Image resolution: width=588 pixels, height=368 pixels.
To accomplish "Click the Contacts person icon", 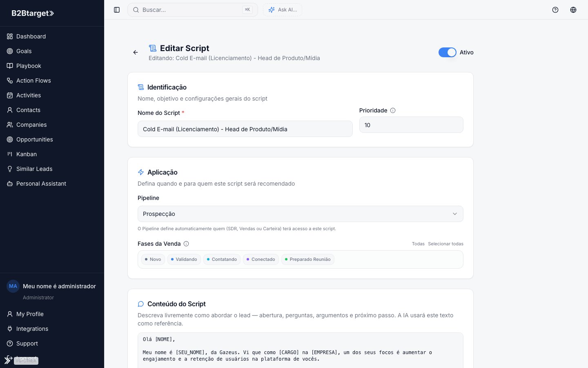I will tap(10, 110).
